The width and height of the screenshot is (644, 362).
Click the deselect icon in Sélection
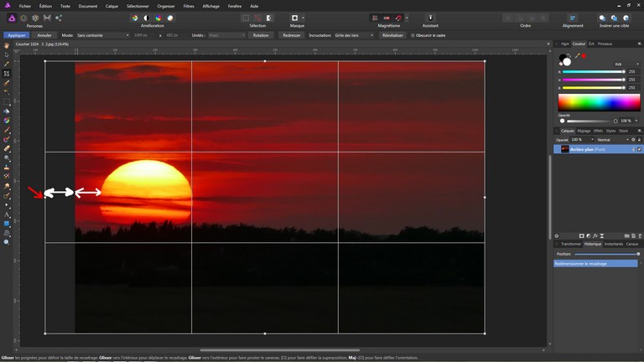pyautogui.click(x=257, y=18)
